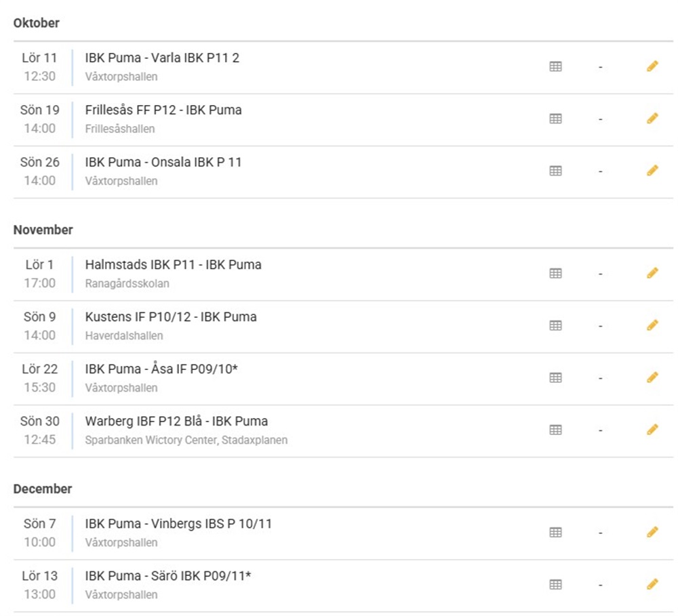Open table icon for Frillesås FF P12 match
Screen dimensions: 678x616
(555, 119)
